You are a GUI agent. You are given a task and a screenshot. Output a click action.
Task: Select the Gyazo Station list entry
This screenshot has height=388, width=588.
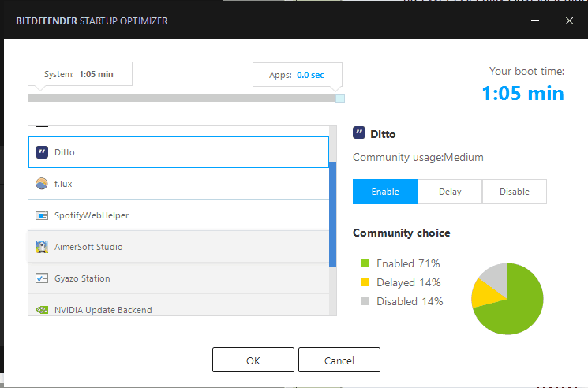click(x=178, y=278)
